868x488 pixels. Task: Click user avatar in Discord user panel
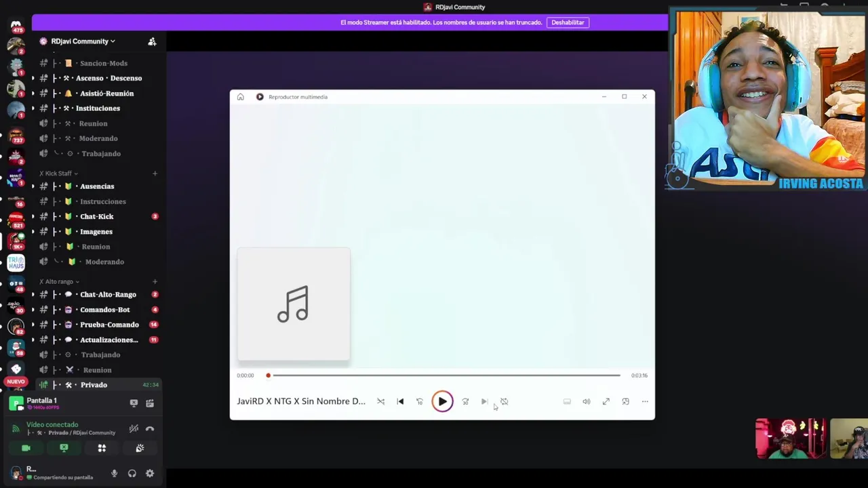(16, 473)
